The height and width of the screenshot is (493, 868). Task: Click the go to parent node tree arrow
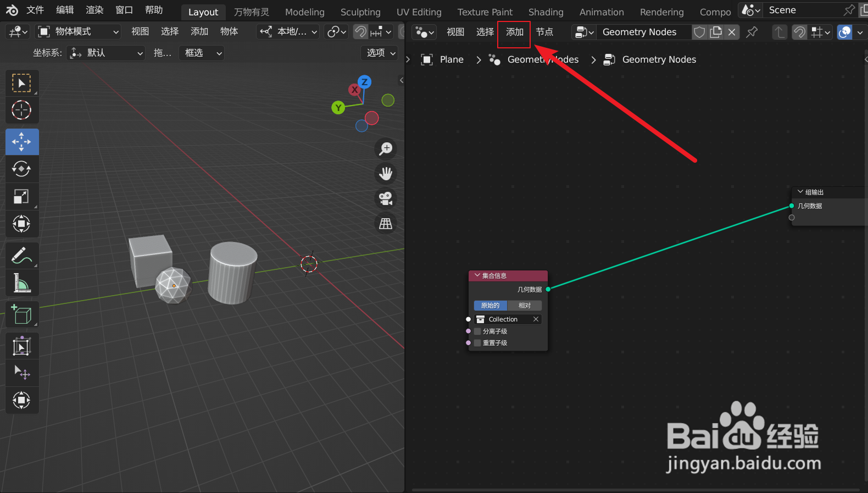[780, 32]
